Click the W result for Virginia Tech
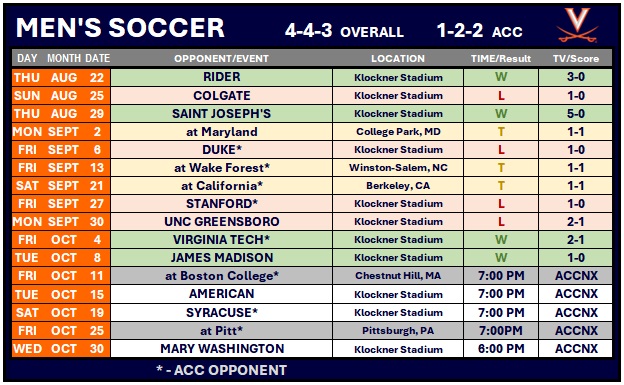This screenshot has width=624, height=385. (501, 240)
